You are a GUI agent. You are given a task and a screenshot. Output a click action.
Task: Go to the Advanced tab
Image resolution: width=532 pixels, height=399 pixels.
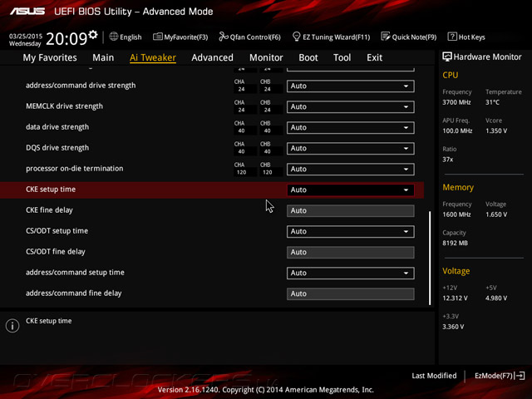[x=213, y=57]
